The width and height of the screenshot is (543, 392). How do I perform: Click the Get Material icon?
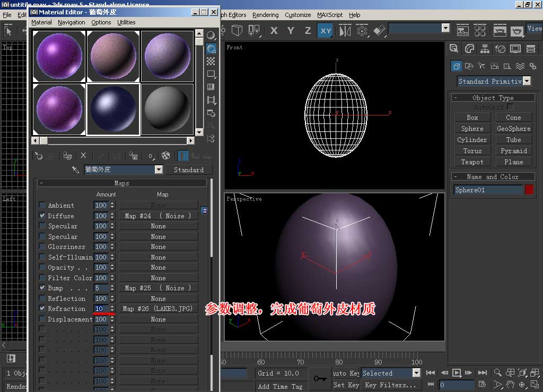[x=38, y=156]
